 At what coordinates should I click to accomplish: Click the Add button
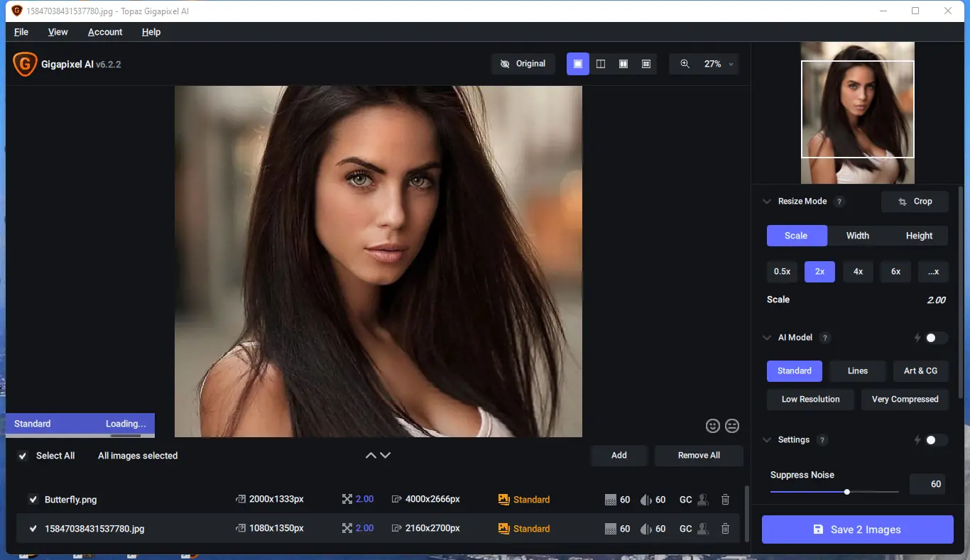[619, 456]
